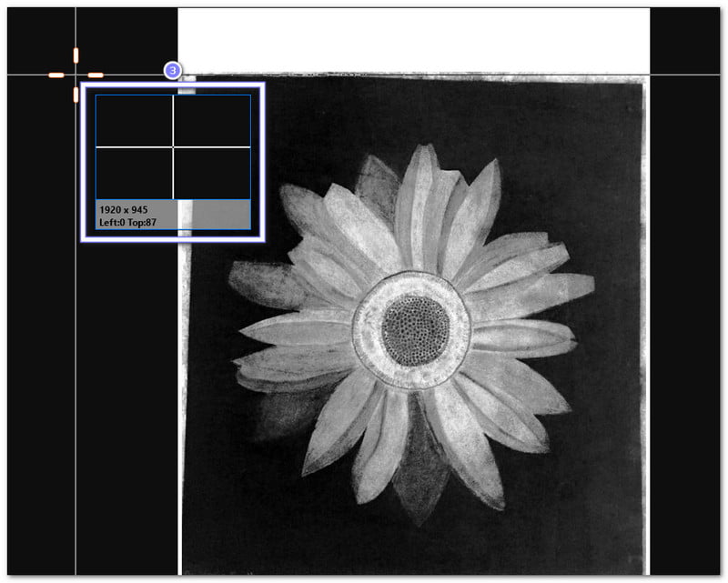Image resolution: width=728 pixels, height=583 pixels.
Task: Click the 1920 x 945 size readout
Action: (x=124, y=209)
